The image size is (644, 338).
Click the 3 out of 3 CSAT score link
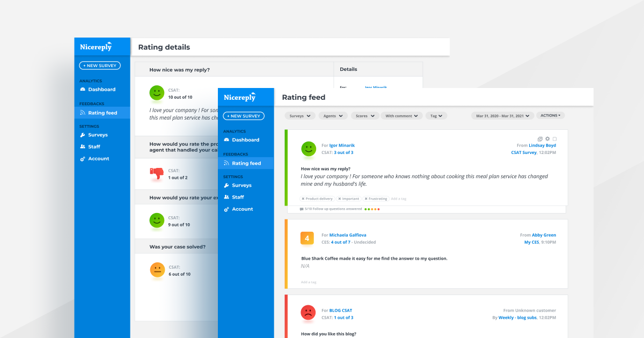coord(343,153)
